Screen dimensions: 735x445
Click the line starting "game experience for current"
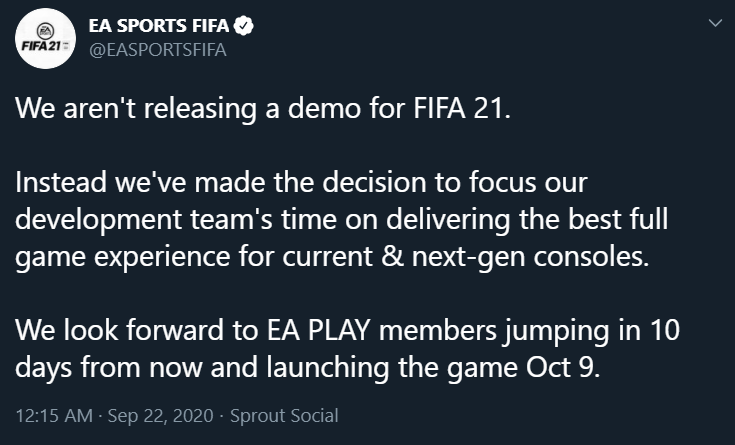click(332, 256)
